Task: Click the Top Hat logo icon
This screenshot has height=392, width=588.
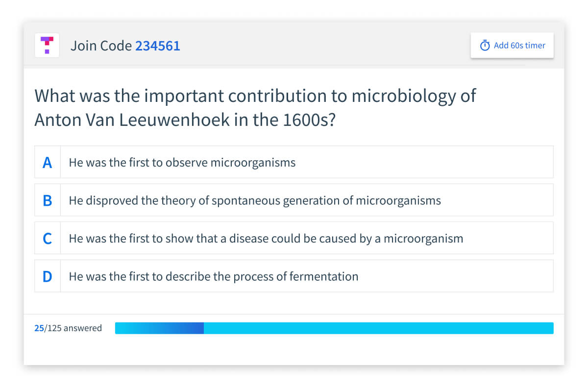Action: pyautogui.click(x=47, y=45)
